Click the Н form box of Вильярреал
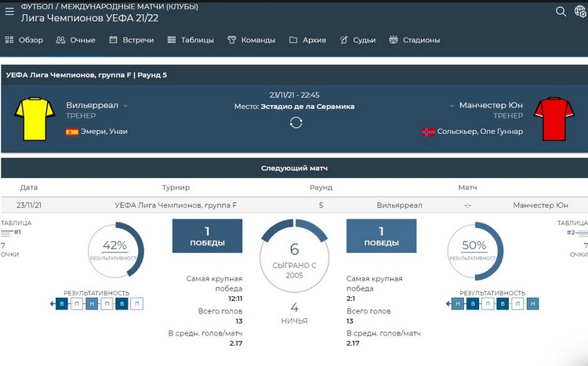Image resolution: width=588 pixels, height=366 pixels. click(92, 304)
